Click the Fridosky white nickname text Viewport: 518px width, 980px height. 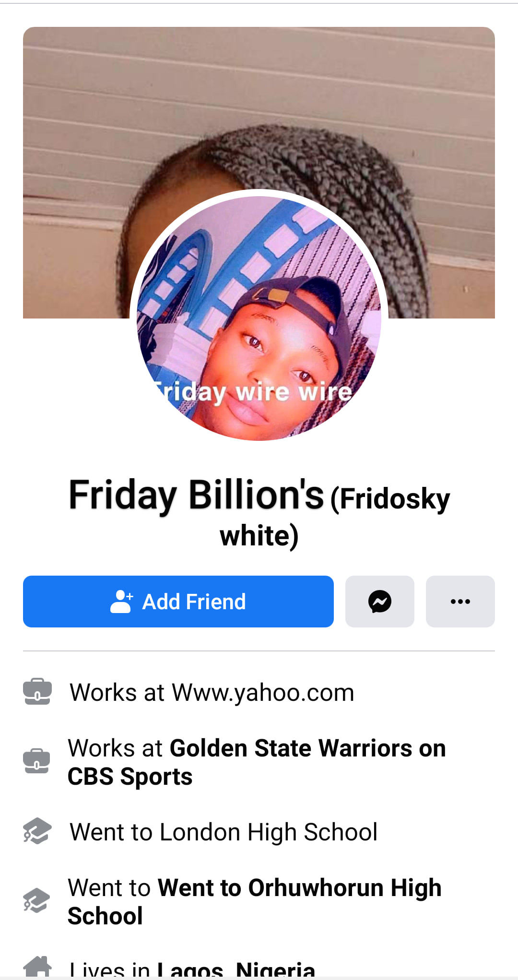pos(335,517)
